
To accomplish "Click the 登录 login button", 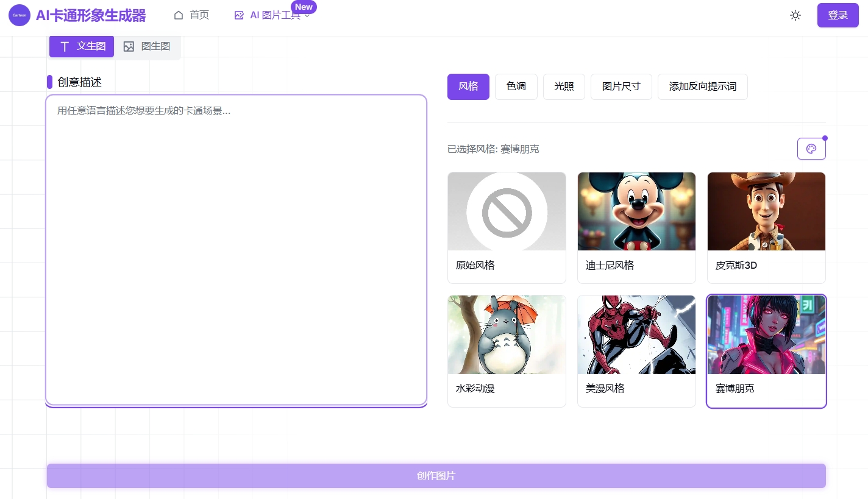I will [x=838, y=15].
